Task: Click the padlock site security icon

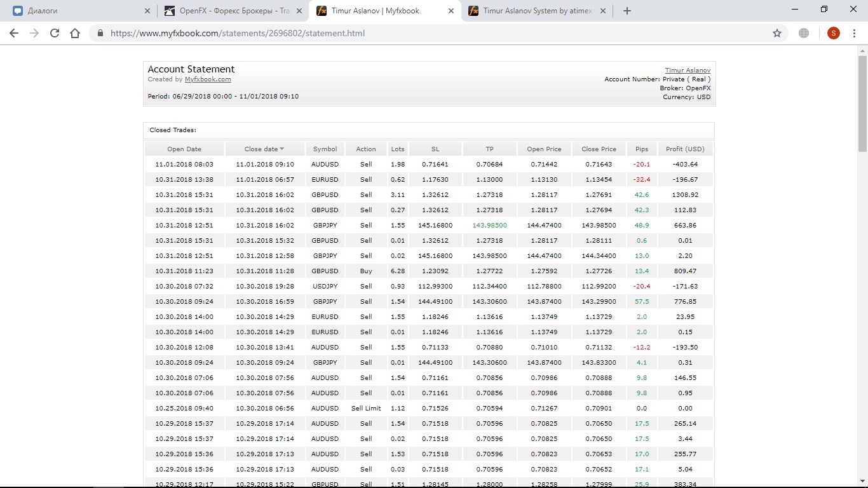Action: coord(100,33)
